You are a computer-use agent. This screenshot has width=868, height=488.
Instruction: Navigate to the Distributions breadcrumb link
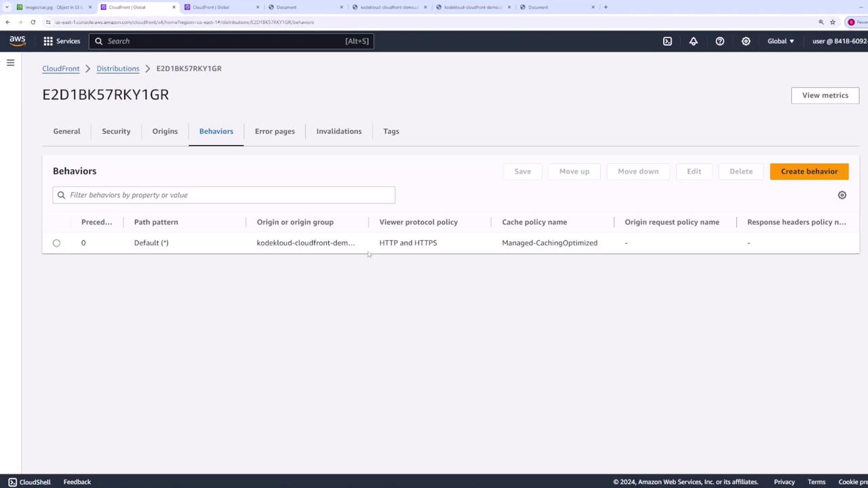tap(118, 68)
